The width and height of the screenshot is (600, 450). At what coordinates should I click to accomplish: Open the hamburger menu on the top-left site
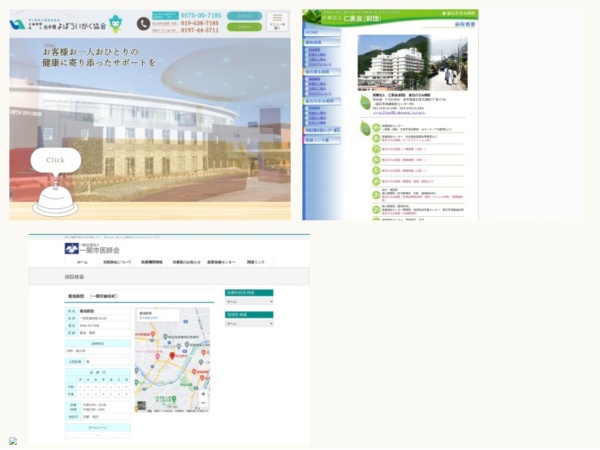pos(276,22)
